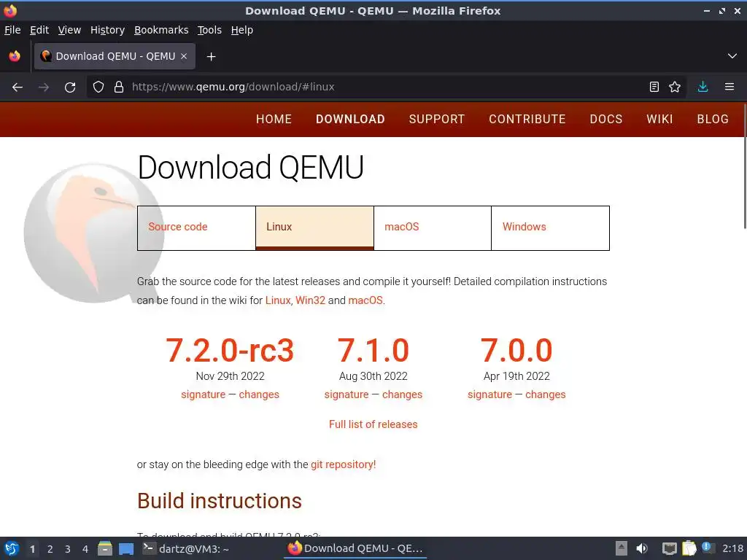Open the BLOG page
747x560 pixels.
(x=713, y=119)
